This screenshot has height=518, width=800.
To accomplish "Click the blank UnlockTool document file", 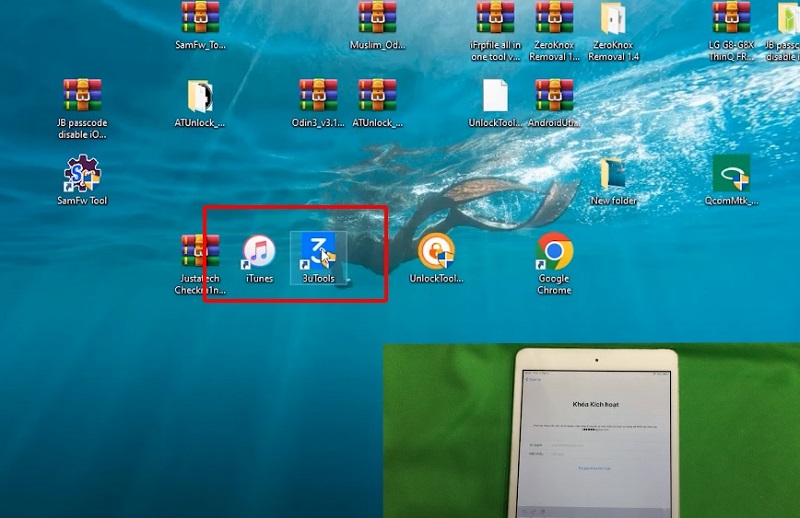I will [496, 96].
